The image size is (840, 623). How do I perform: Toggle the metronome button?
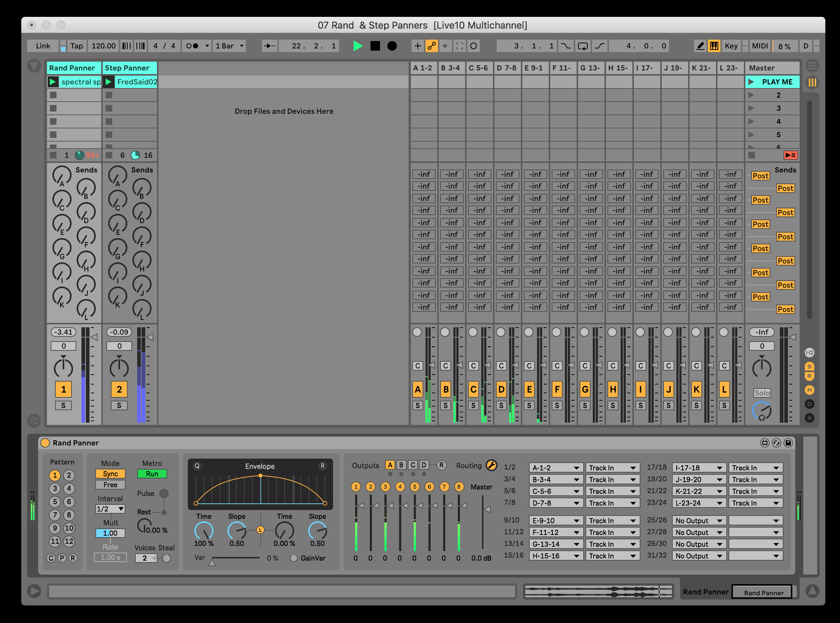[x=192, y=46]
